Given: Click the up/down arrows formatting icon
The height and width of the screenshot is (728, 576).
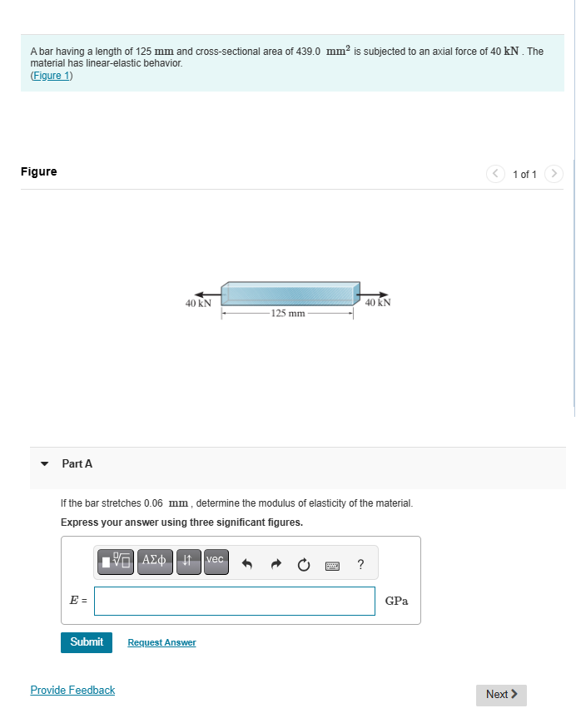Looking at the screenshot, I should point(188,562).
